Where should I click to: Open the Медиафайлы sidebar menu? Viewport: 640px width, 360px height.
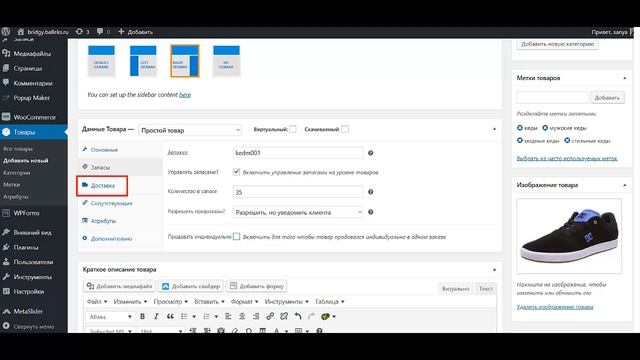33,53
